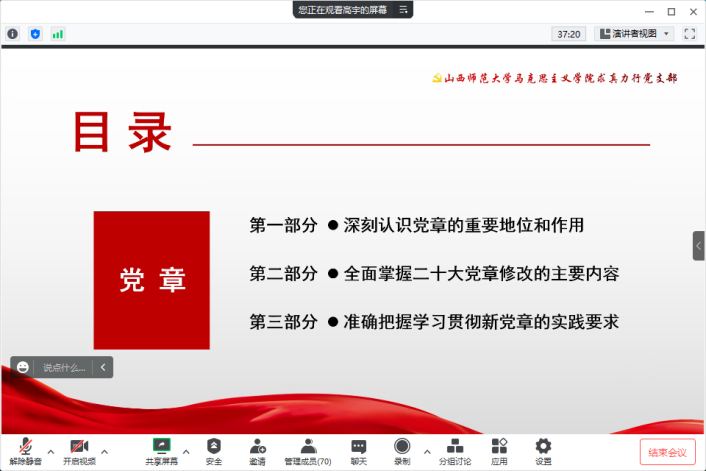Unmute the microphone (解除静音)
The width and height of the screenshot is (706, 471).
pos(26,447)
